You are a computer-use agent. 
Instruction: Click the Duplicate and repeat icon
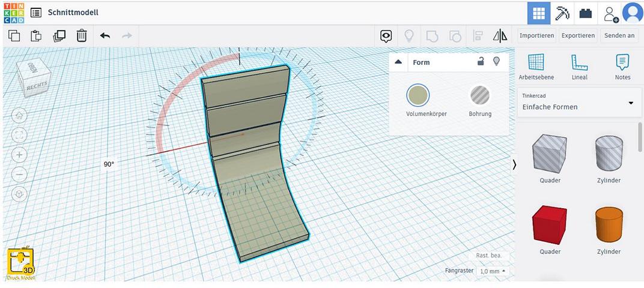[59, 36]
